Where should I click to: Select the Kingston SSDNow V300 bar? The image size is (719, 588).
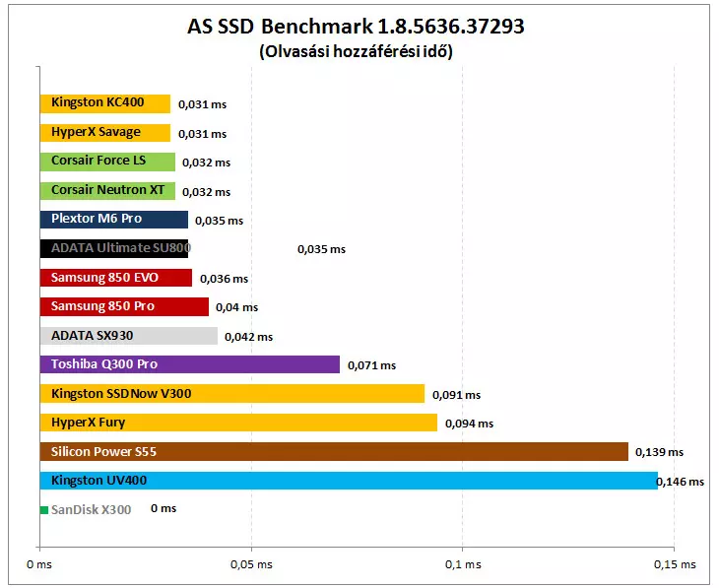click(x=232, y=394)
